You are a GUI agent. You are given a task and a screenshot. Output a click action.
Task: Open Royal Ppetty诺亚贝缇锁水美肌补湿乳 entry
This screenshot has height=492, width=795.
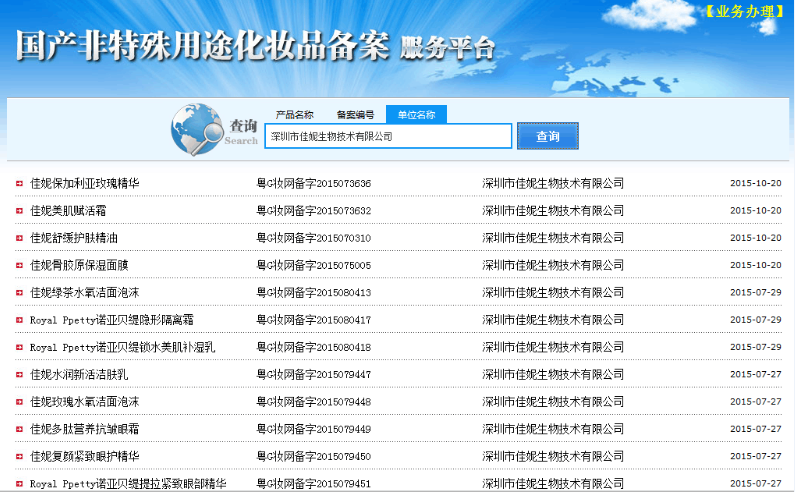point(122,347)
